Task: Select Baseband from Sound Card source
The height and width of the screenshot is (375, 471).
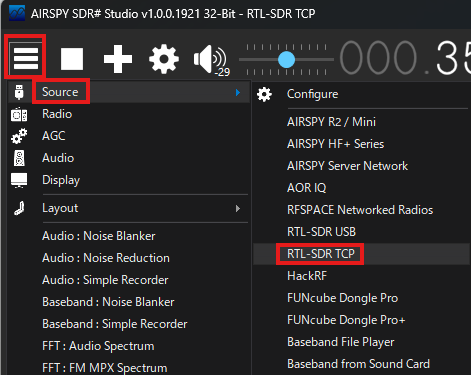Action: point(359,364)
